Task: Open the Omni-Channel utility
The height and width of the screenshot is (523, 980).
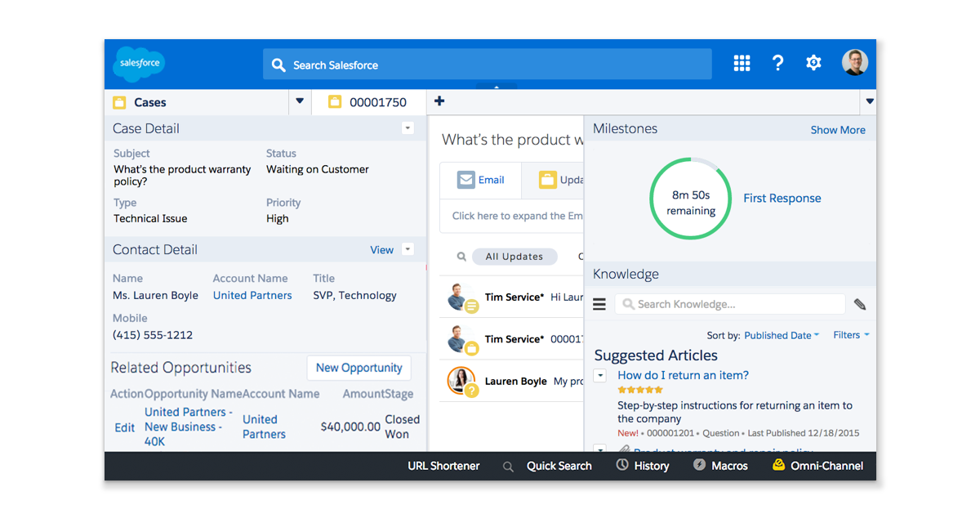Action: [x=817, y=466]
